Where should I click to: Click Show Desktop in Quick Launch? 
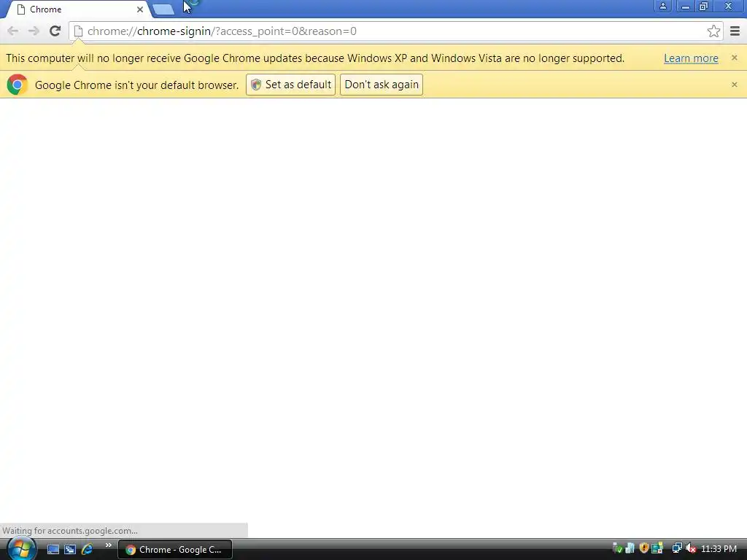click(53, 550)
